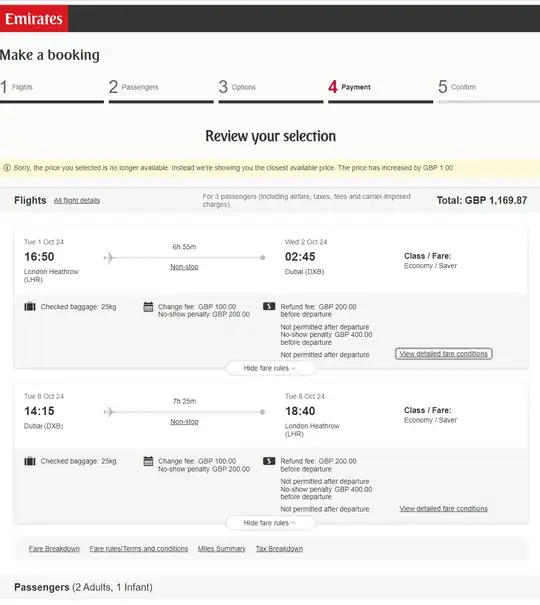This screenshot has height=605, width=540.
Task: Collapse fare rules for the outbound flight
Action: 270,368
